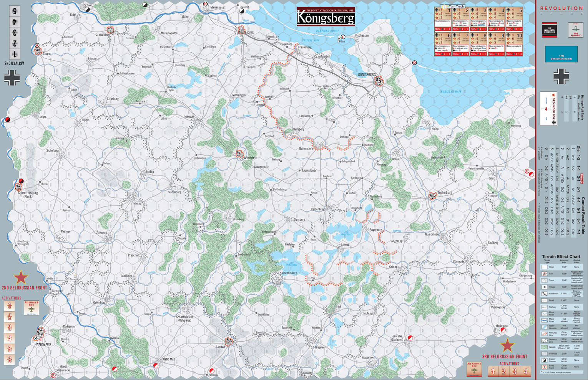588x380 pixels.
Task: Click the Clear terrain swatch in Terrain Effect Chart
Action: coord(544,267)
